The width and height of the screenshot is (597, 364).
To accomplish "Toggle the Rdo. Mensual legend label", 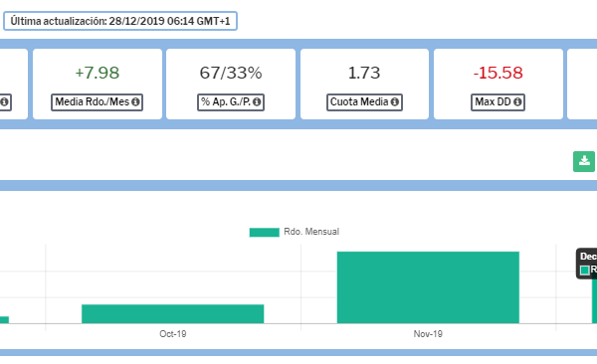I will point(311,232).
